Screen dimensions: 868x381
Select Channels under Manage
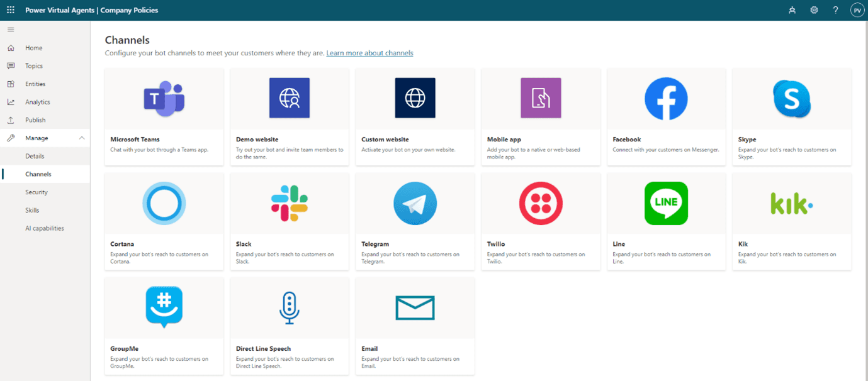point(38,174)
